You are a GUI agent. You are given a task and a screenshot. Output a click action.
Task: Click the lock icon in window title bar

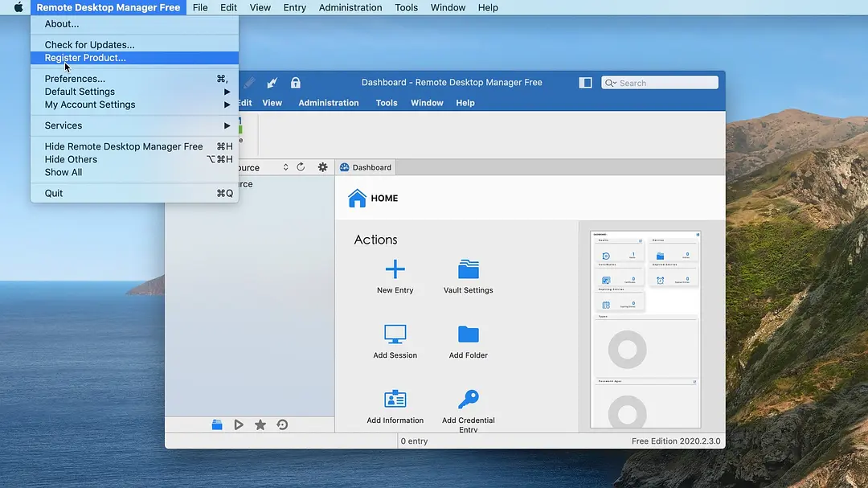(296, 83)
